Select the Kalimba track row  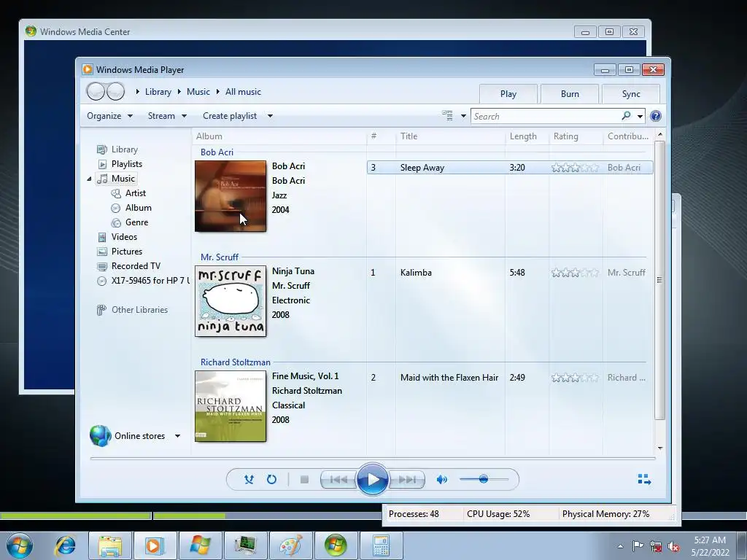click(x=510, y=273)
